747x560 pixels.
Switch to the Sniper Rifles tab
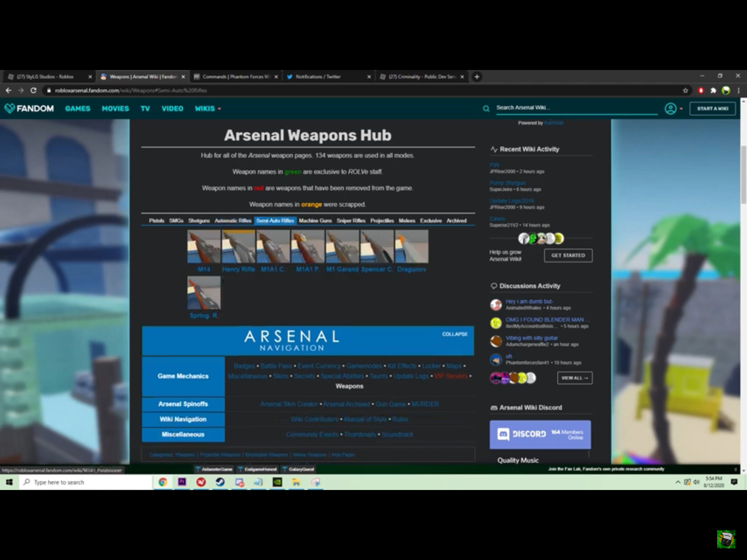pyautogui.click(x=351, y=221)
